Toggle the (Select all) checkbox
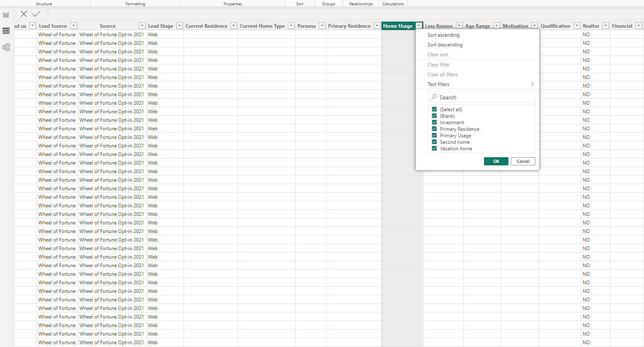This screenshot has width=644, height=347. (434, 109)
